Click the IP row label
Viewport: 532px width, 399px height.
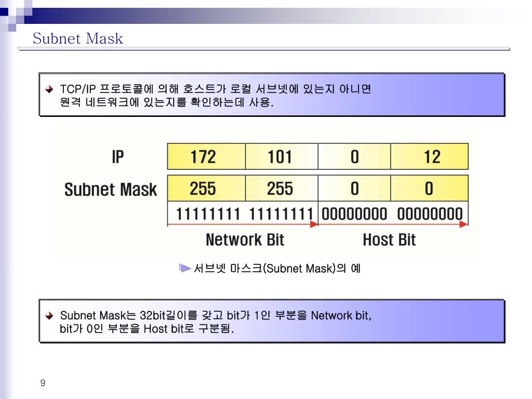pyautogui.click(x=118, y=157)
